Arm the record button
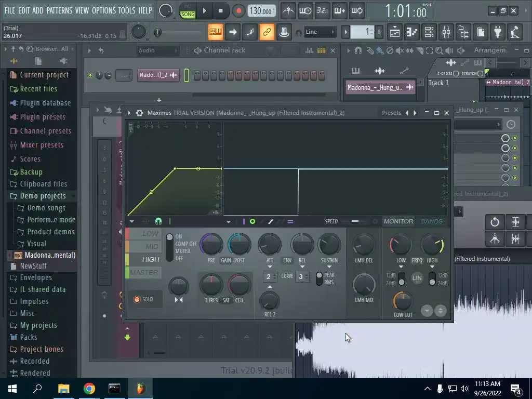 click(238, 11)
